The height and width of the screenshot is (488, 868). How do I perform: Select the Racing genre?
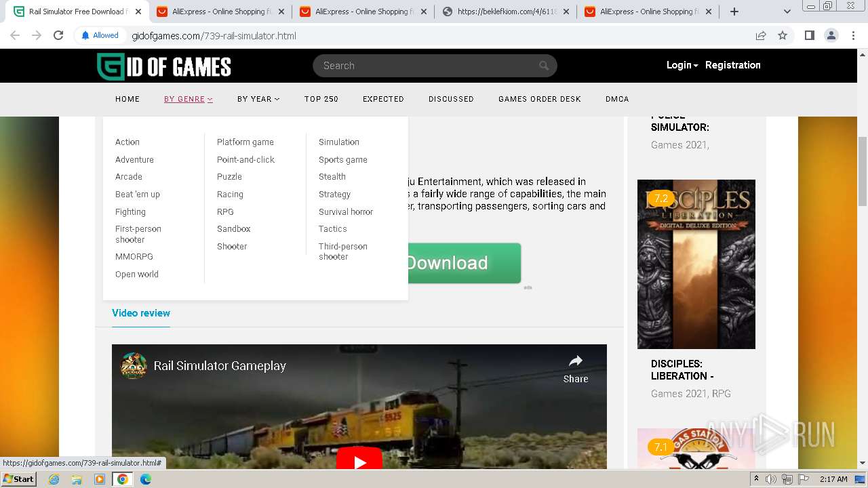point(230,194)
